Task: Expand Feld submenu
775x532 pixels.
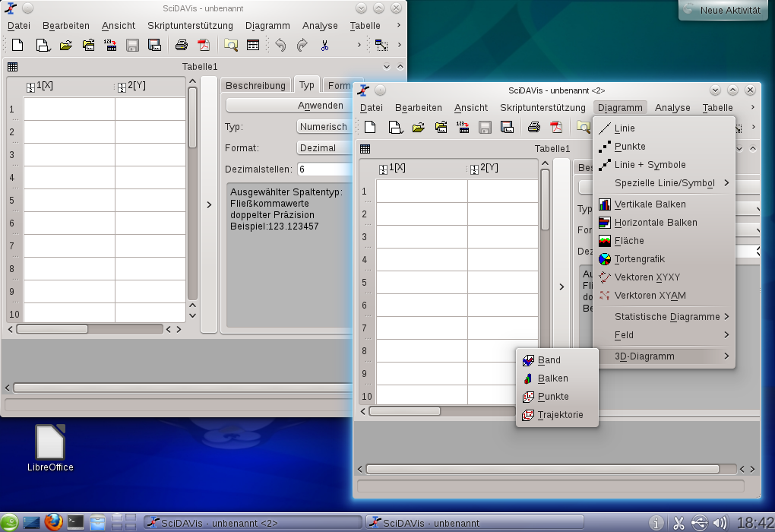Action: tap(664, 334)
